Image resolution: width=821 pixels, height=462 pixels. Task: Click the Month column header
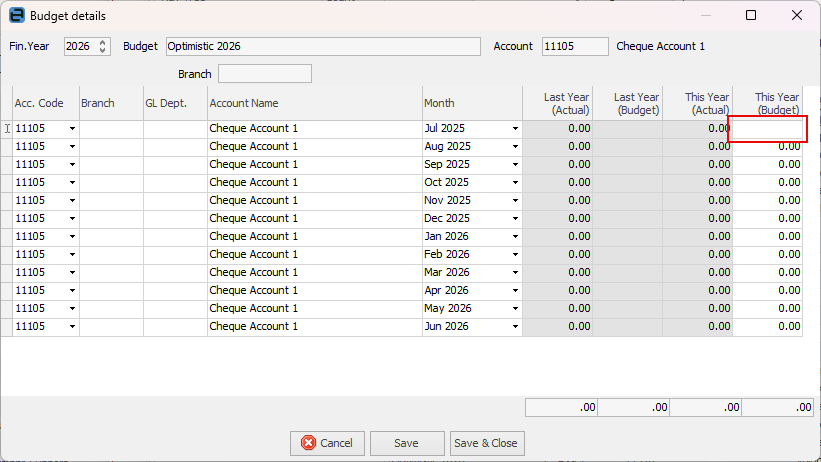[x=471, y=103]
